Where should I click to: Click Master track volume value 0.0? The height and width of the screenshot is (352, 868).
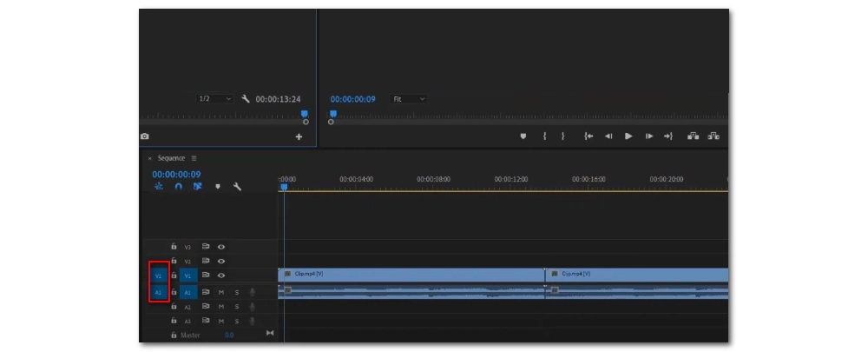[x=229, y=335]
